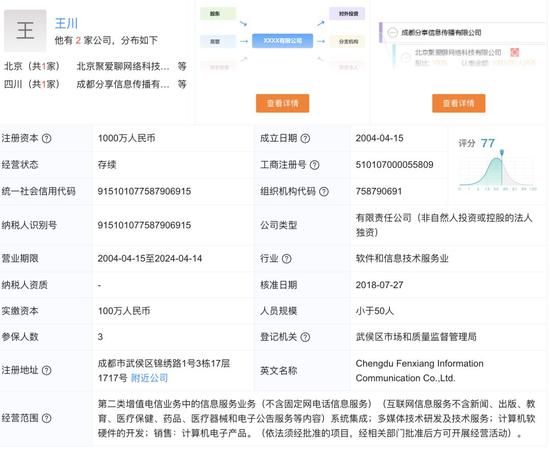Collapse the 成都分享信息传播有限公司 tree node
Viewport: 550px width, 452px height.
[x=392, y=33]
